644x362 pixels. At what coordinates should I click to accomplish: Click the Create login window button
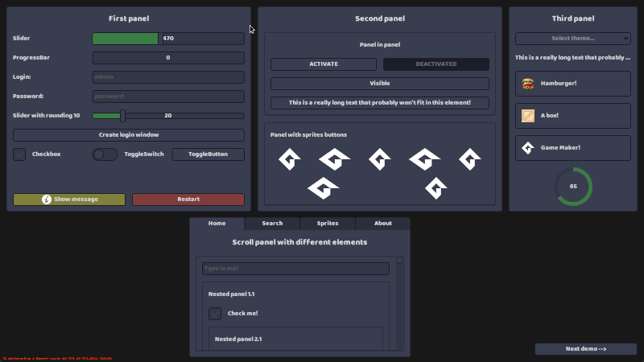pos(129,135)
